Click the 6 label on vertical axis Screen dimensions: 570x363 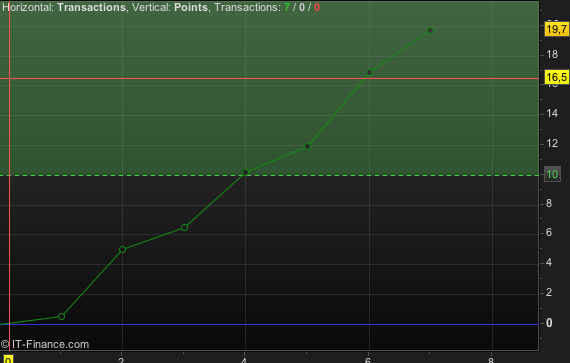pos(549,233)
